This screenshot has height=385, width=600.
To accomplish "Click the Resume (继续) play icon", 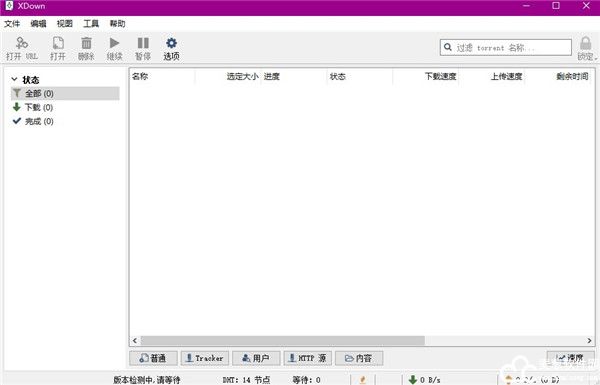I will (114, 43).
